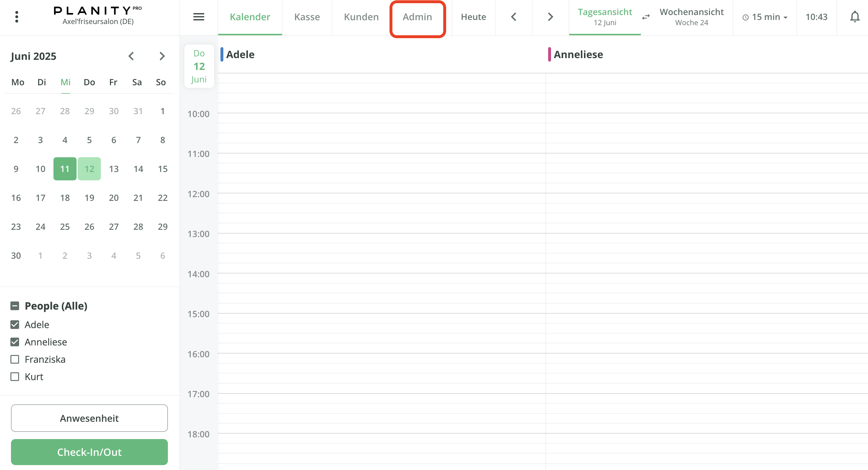Viewport: 868px width, 470px height.
Task: Select June 19 in the mini calendar
Action: pyautogui.click(x=89, y=198)
